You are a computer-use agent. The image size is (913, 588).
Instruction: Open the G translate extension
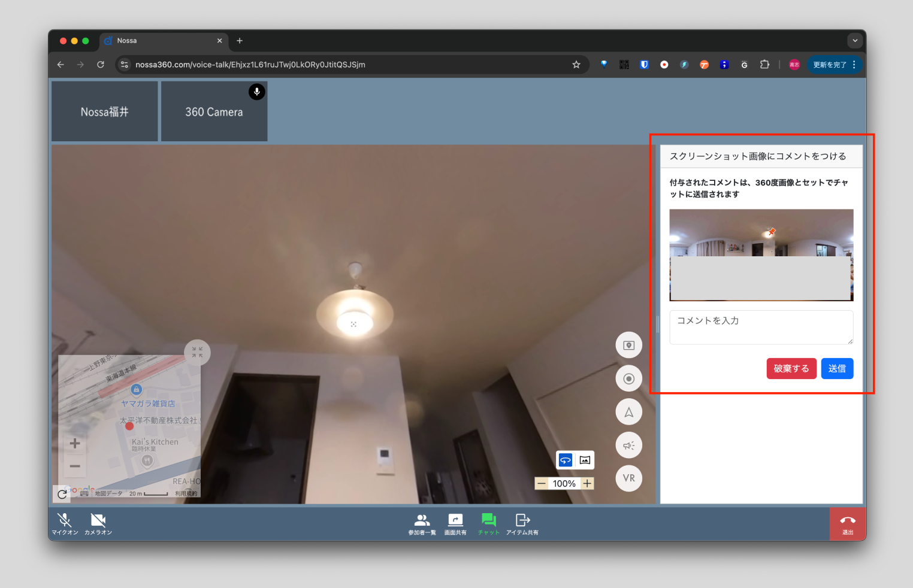tap(745, 65)
